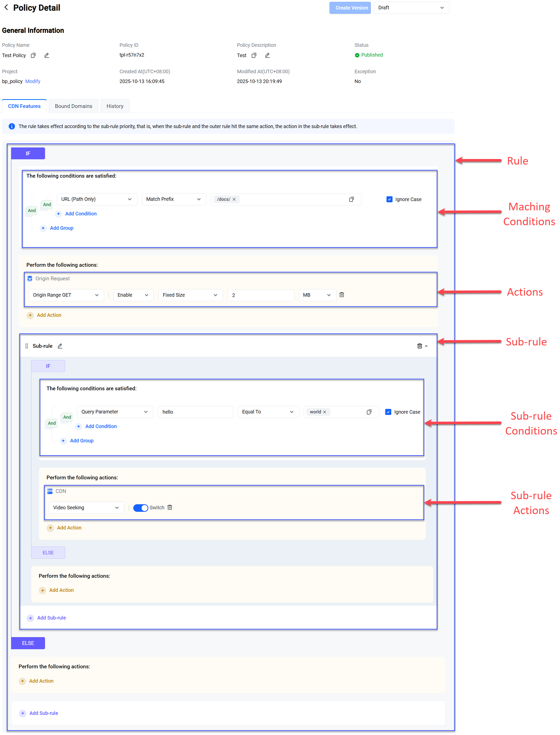This screenshot has width=560, height=735.
Task: Open the History tab
Action: [x=115, y=106]
